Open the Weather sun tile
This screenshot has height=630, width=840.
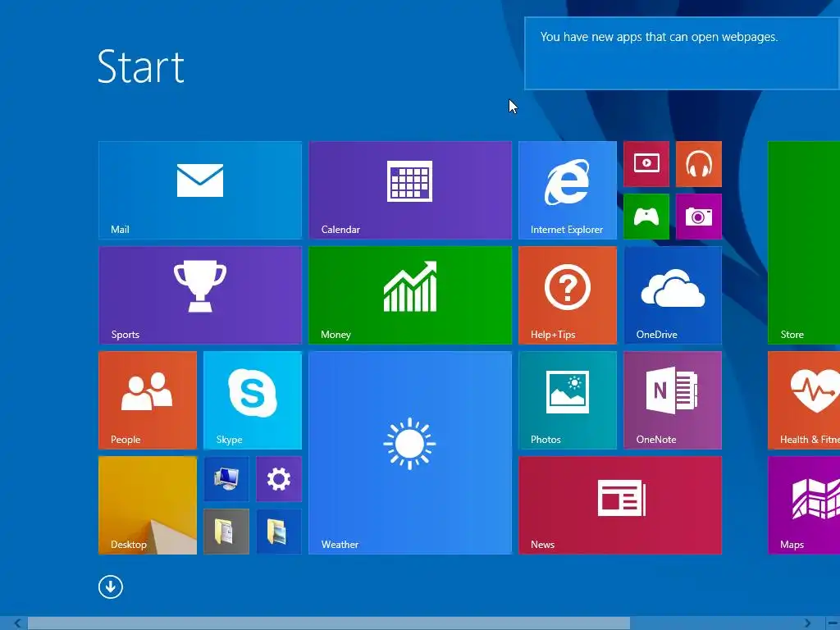point(410,452)
